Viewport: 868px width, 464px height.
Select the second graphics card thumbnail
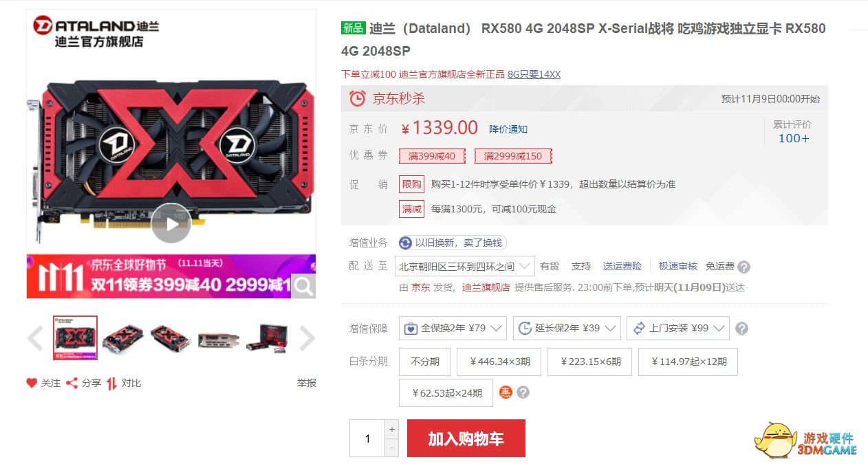[123, 338]
